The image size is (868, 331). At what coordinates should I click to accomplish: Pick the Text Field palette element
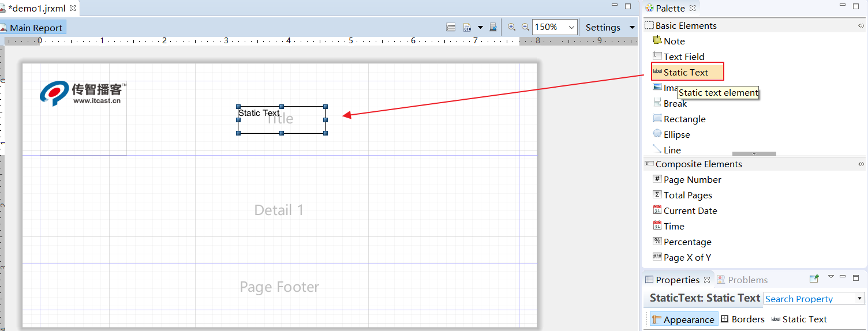(679, 57)
